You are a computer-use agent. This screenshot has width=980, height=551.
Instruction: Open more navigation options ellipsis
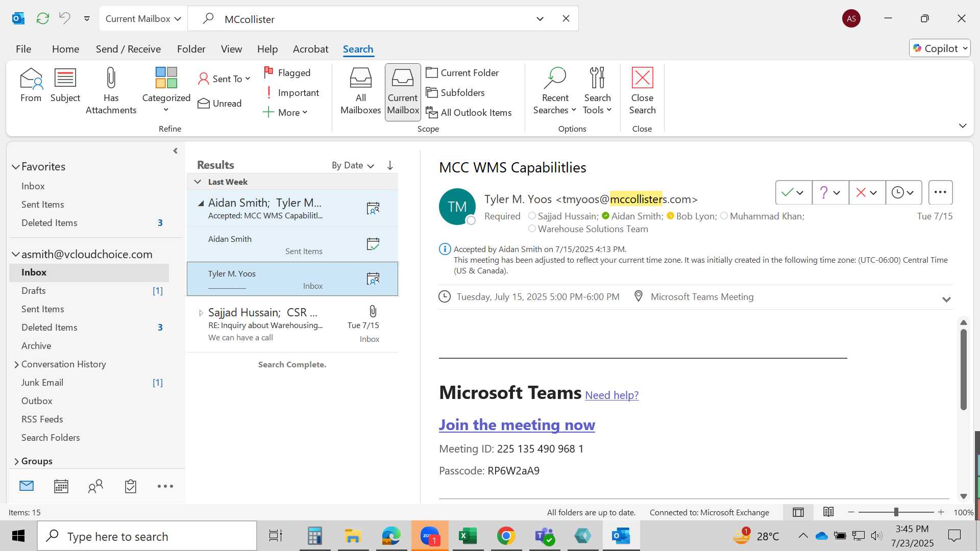click(x=165, y=486)
